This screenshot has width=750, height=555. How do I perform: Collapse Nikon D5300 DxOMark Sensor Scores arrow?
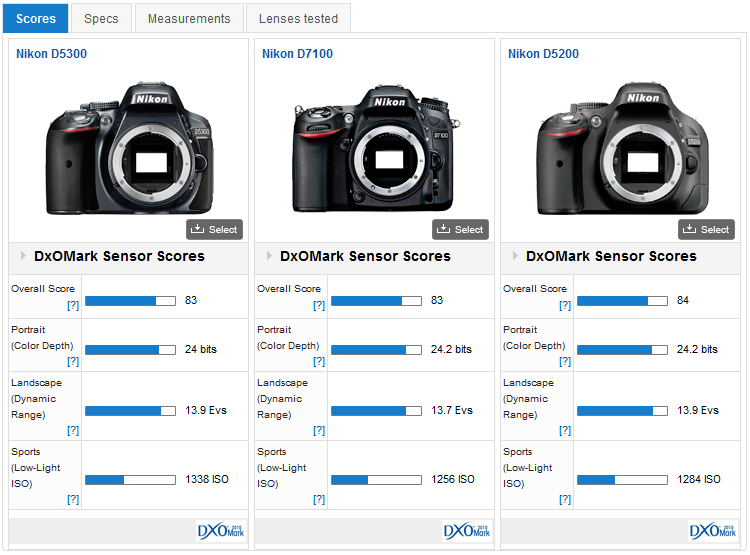pyautogui.click(x=23, y=256)
